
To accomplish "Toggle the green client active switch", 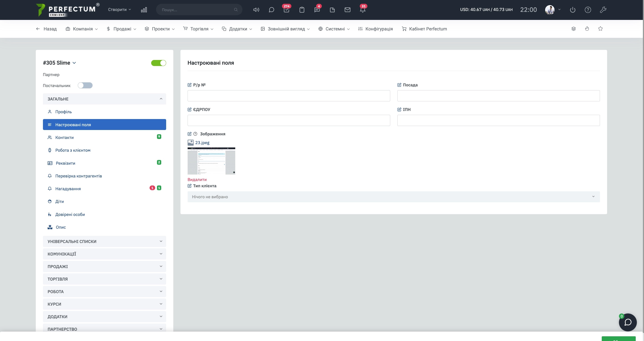I will pyautogui.click(x=159, y=63).
